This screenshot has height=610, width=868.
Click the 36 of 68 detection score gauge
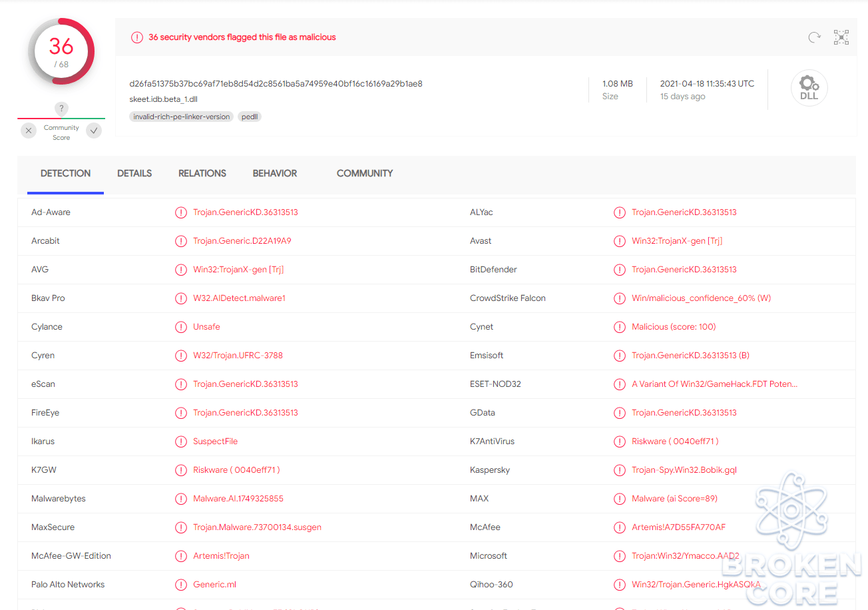pyautogui.click(x=61, y=52)
